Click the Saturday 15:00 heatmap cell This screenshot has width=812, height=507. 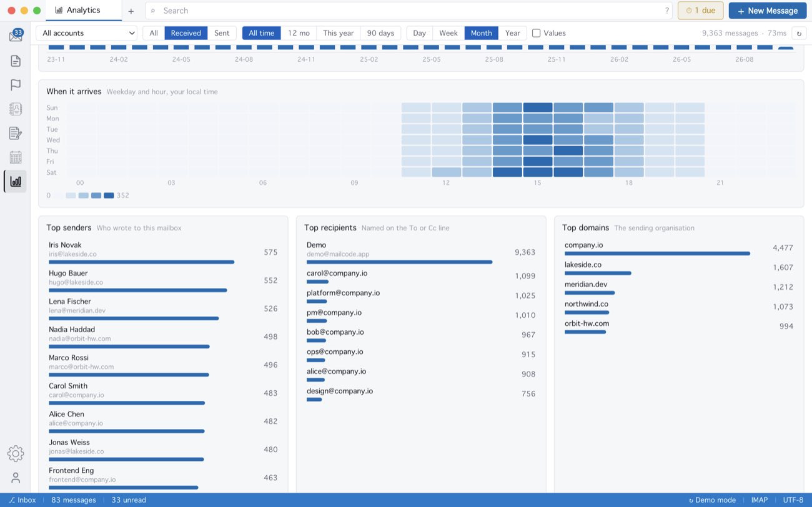point(538,172)
